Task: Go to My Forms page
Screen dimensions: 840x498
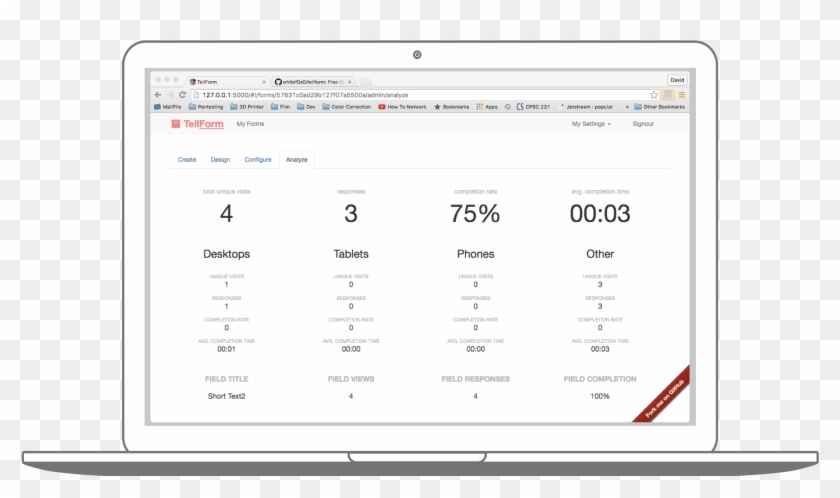Action: pyautogui.click(x=250, y=124)
